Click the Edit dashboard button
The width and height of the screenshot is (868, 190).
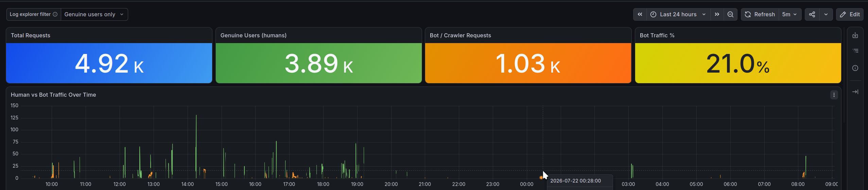coord(850,14)
